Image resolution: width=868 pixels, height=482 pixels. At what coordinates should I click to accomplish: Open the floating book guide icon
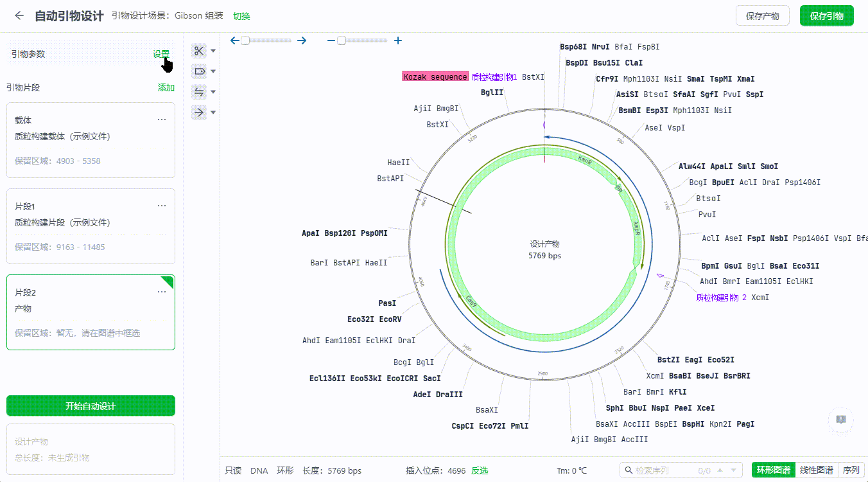click(840, 419)
